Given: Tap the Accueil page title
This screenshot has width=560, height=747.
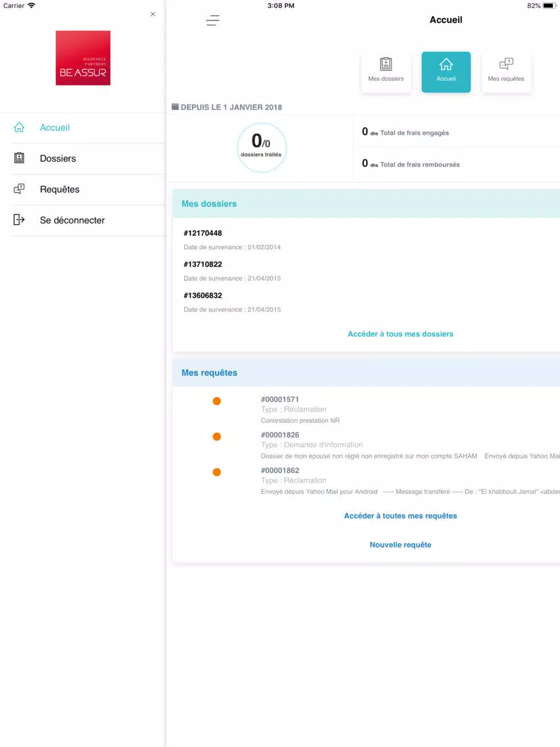Looking at the screenshot, I should coord(446,20).
